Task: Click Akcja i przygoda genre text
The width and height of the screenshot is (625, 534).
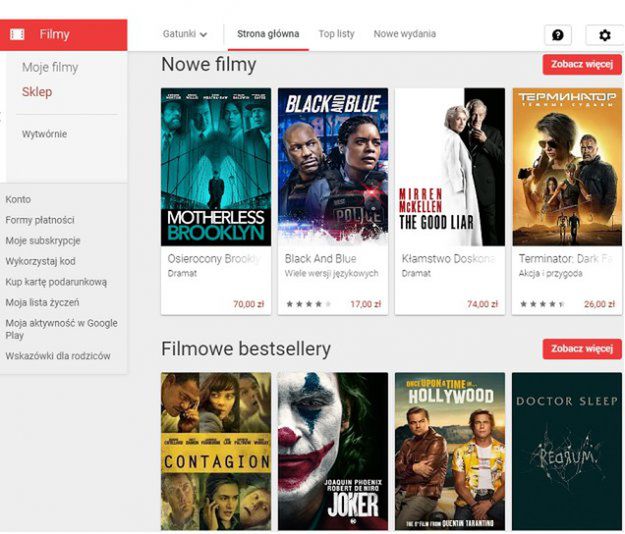Action: click(x=550, y=274)
